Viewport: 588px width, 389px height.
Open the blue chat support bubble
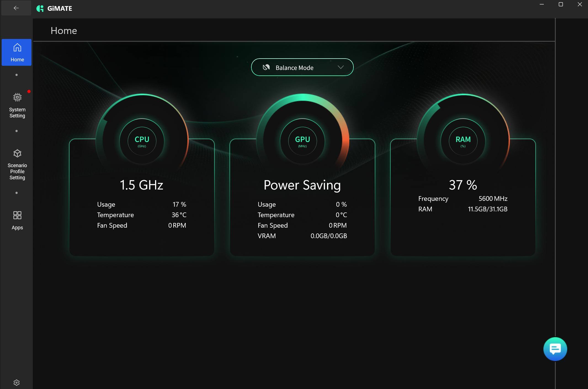[x=555, y=349]
